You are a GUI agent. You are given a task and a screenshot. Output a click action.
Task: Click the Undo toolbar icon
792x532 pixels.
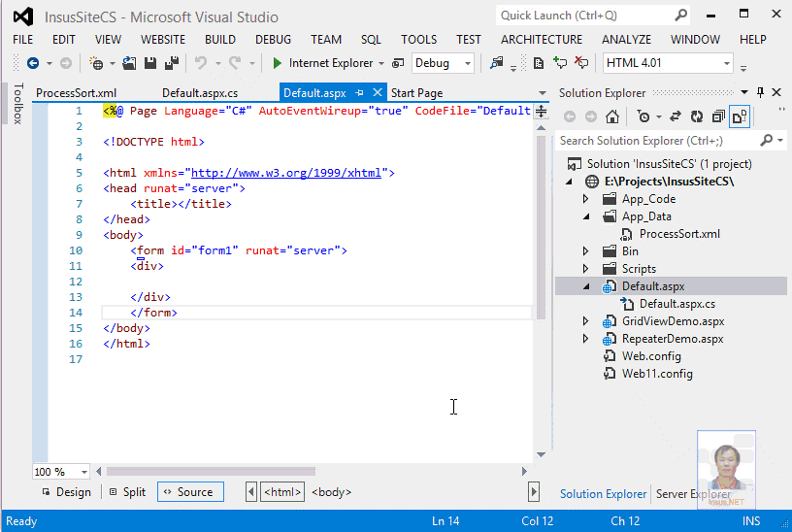201,63
